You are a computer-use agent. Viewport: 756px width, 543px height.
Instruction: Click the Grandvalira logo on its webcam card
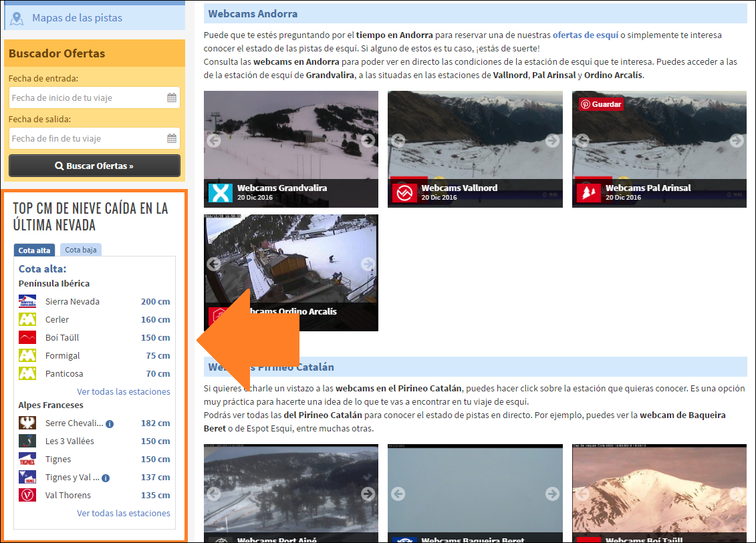tap(221, 193)
